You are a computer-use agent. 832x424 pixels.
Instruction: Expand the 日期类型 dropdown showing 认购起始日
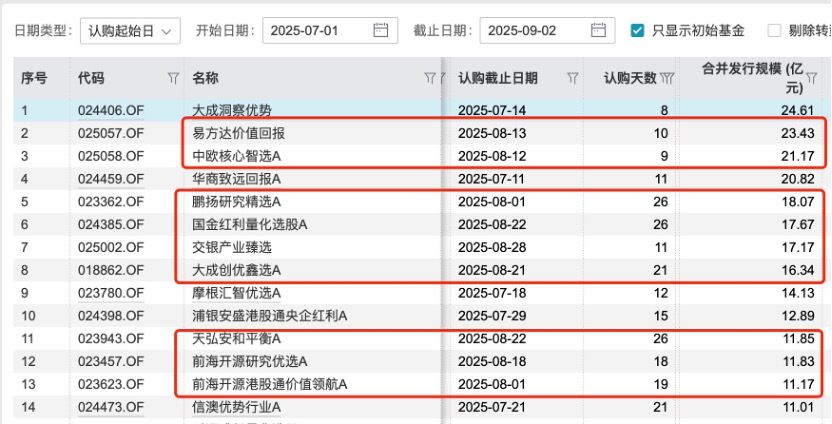(128, 30)
